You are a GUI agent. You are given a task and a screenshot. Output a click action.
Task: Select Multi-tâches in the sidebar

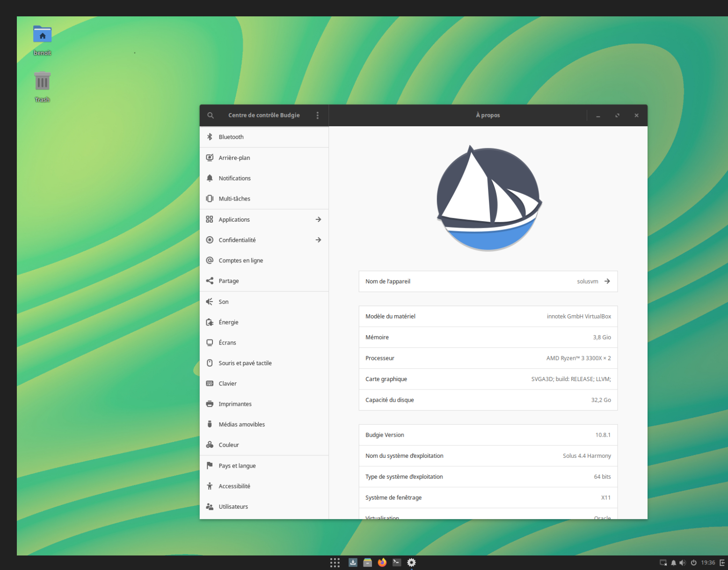(234, 198)
